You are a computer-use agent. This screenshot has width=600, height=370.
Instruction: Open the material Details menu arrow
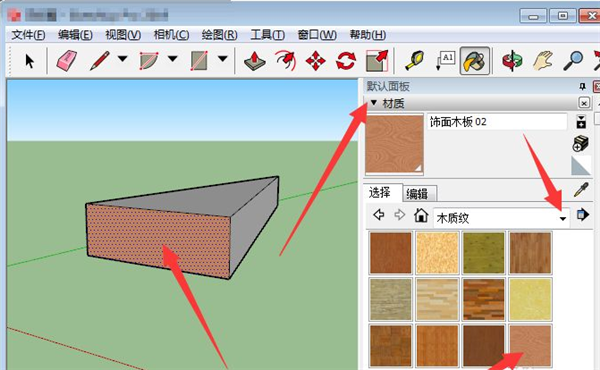click(x=583, y=215)
